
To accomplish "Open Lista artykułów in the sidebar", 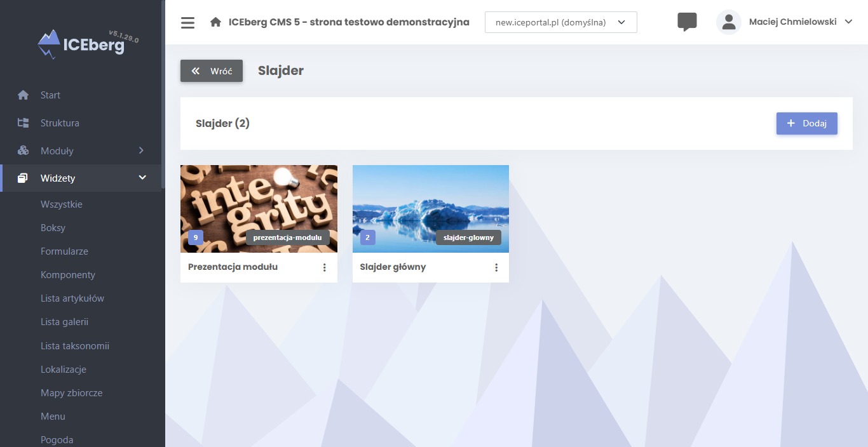I will 72,298.
